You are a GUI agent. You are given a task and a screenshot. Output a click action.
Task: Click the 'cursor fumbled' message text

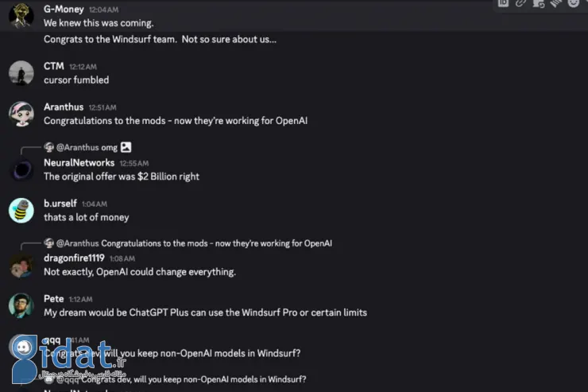click(x=76, y=80)
